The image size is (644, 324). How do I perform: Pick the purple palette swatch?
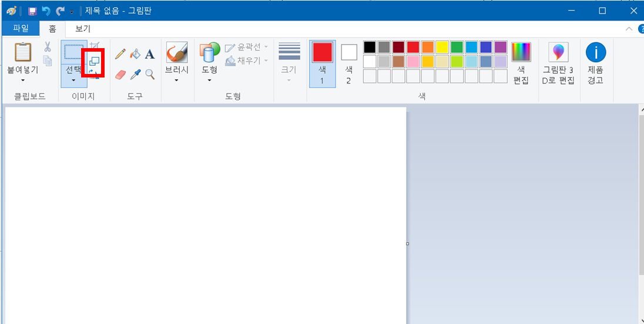pos(500,47)
